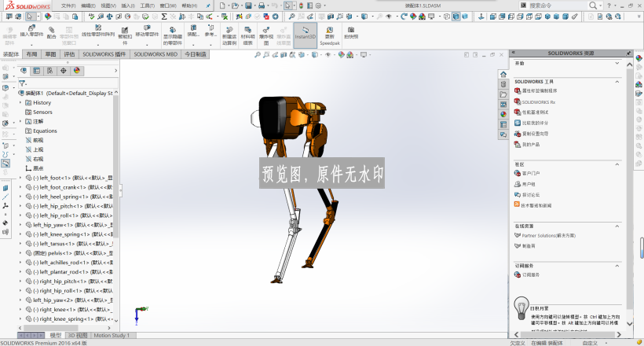This screenshot has height=346, width=644.
Task: Open the 材料明细表 bill of materials tool
Action: pyautogui.click(x=247, y=36)
